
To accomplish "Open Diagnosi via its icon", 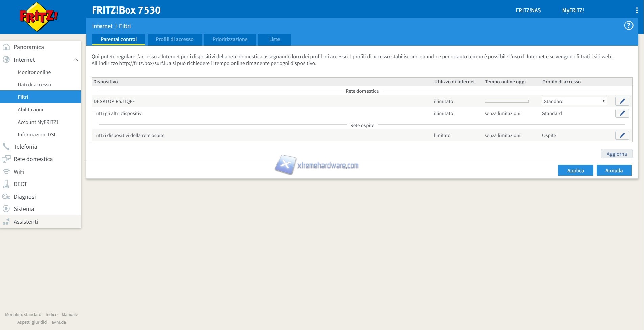I will [6, 197].
